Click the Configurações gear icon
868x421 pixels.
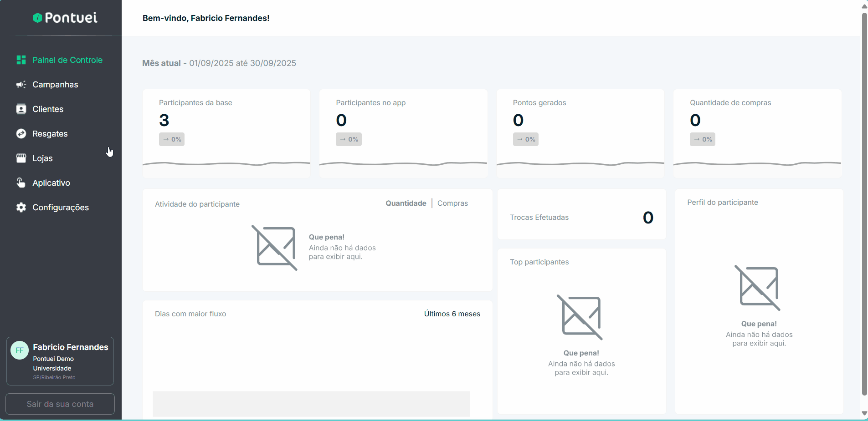point(21,208)
